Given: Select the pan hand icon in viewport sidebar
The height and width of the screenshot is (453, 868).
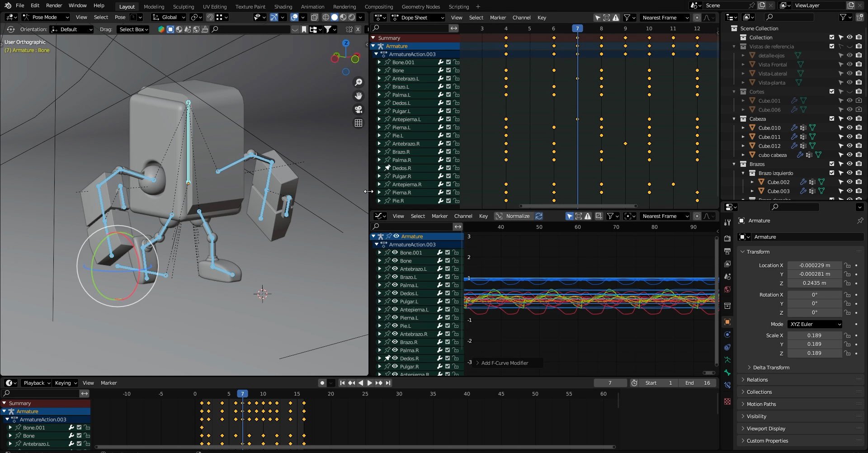Looking at the screenshot, I should point(359,96).
